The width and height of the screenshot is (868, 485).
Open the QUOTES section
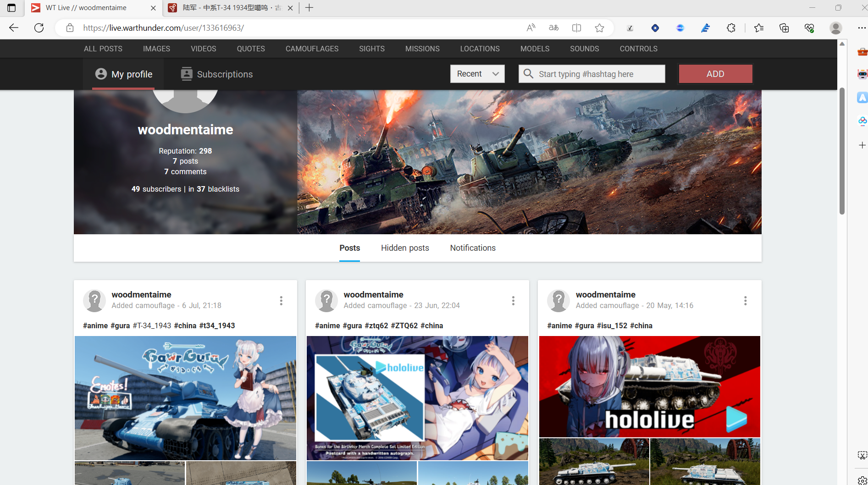[251, 49]
